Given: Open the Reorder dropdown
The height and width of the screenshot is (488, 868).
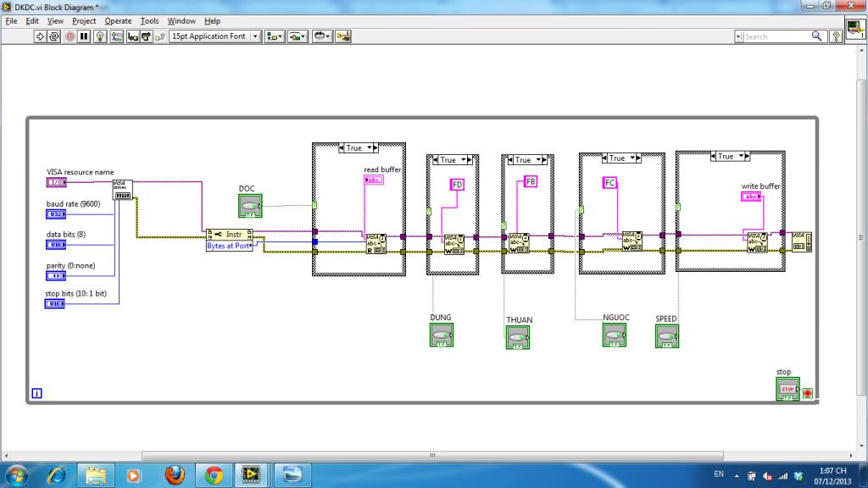Looking at the screenshot, I should [322, 36].
